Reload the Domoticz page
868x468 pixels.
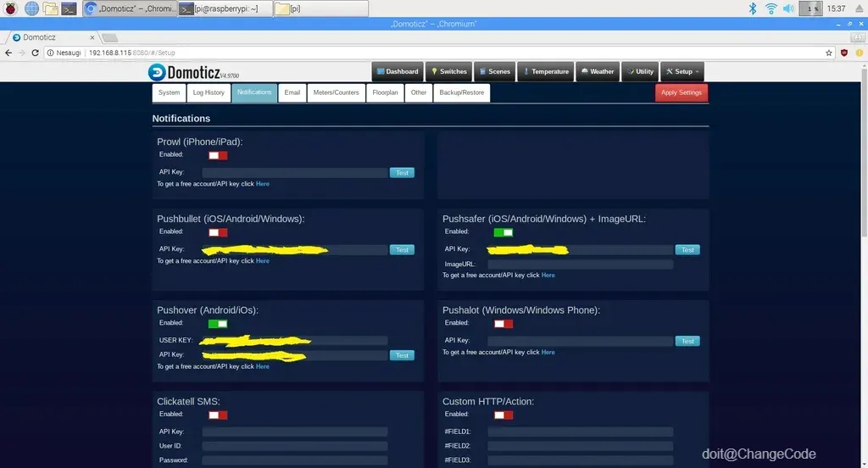click(x=35, y=53)
